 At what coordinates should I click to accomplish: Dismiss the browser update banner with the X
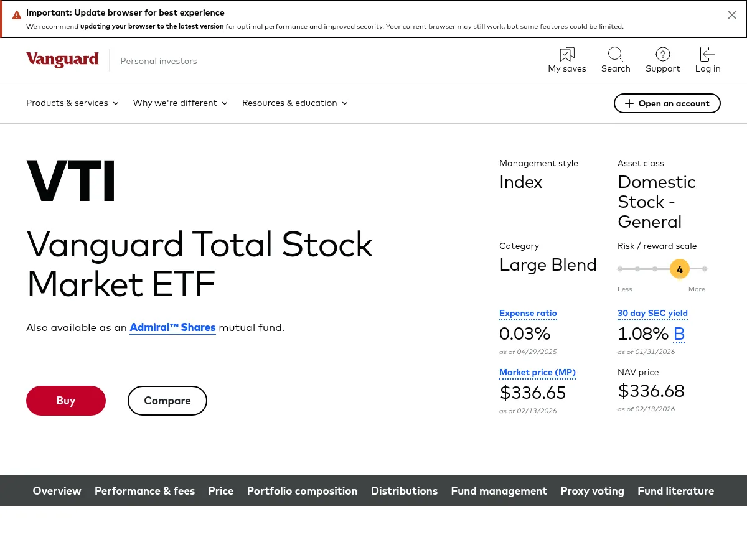click(x=732, y=14)
